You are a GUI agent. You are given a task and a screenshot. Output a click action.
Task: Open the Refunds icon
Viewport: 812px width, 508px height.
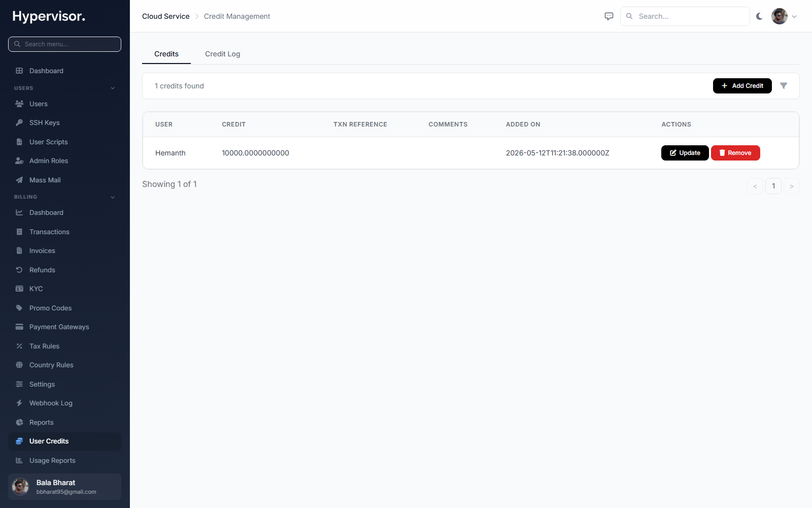[19, 270]
